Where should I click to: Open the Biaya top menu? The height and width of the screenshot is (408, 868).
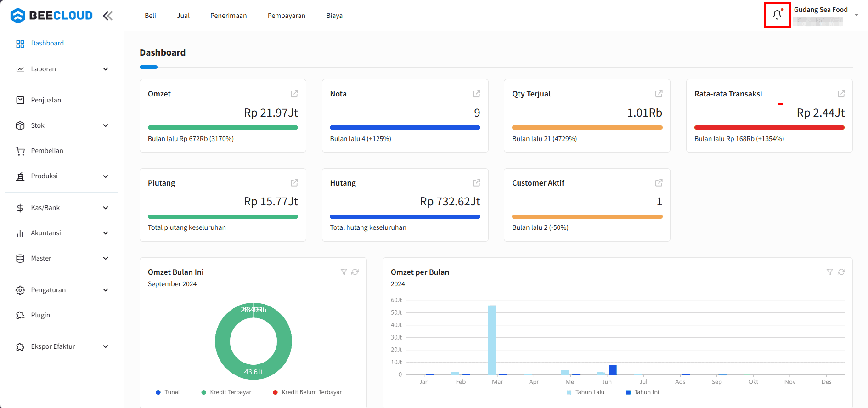[334, 16]
